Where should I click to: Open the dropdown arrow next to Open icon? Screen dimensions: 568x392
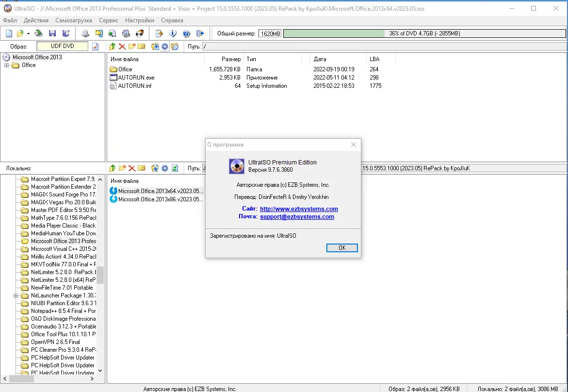point(28,33)
